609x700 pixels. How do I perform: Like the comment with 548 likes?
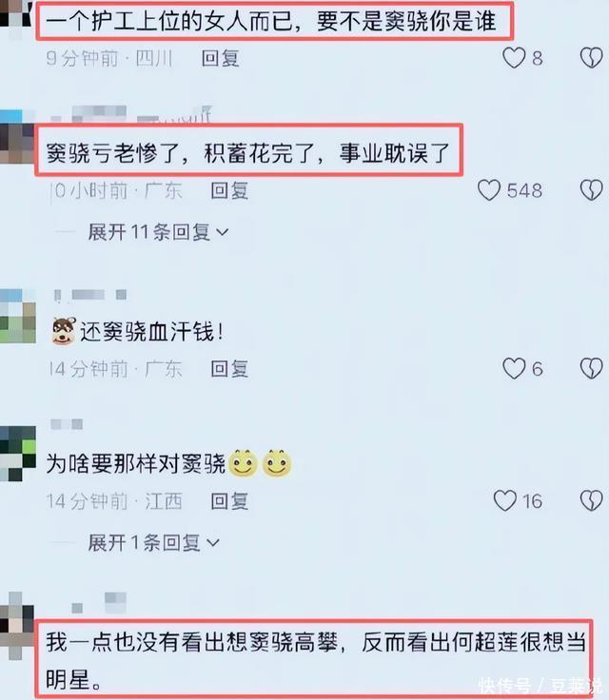[489, 190]
